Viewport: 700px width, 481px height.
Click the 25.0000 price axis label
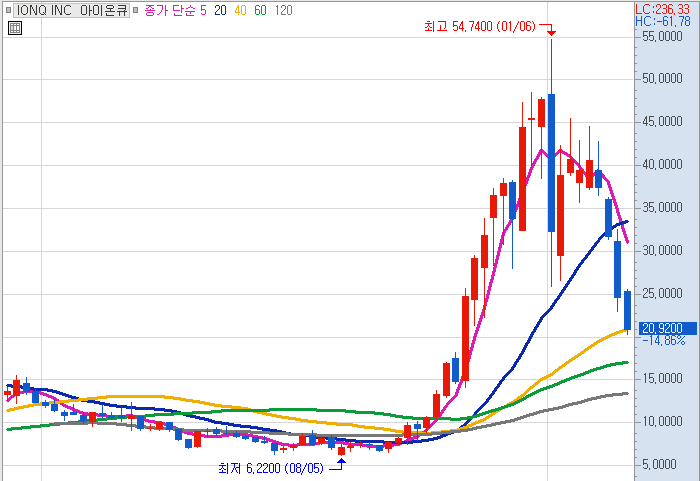pos(662,293)
